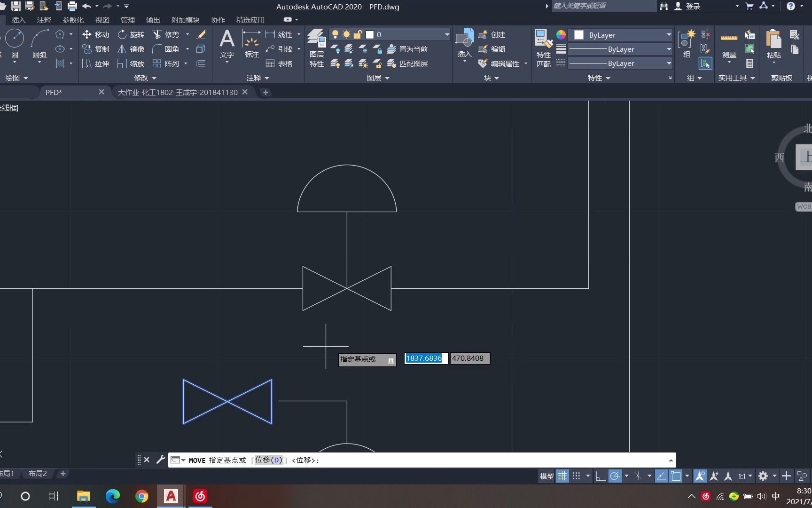Select the Array (阵列) tool

pos(166,63)
